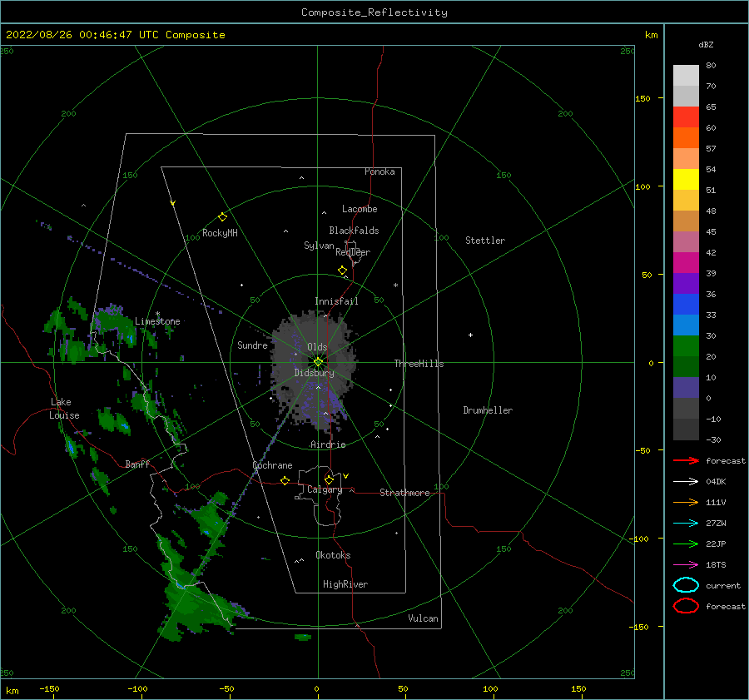Click the Airdrie label

pyautogui.click(x=328, y=444)
